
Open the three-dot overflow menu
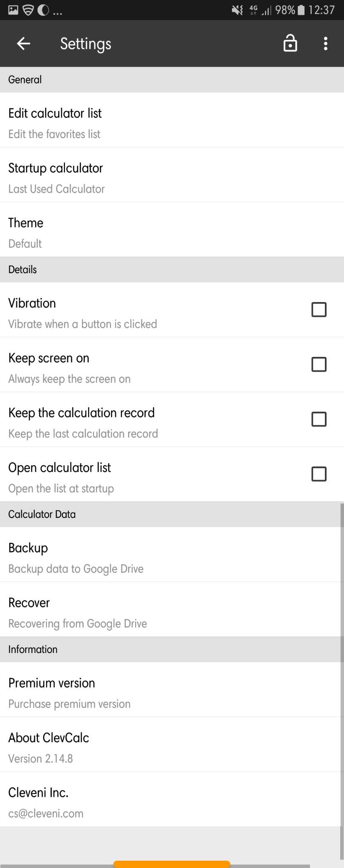[x=325, y=43]
